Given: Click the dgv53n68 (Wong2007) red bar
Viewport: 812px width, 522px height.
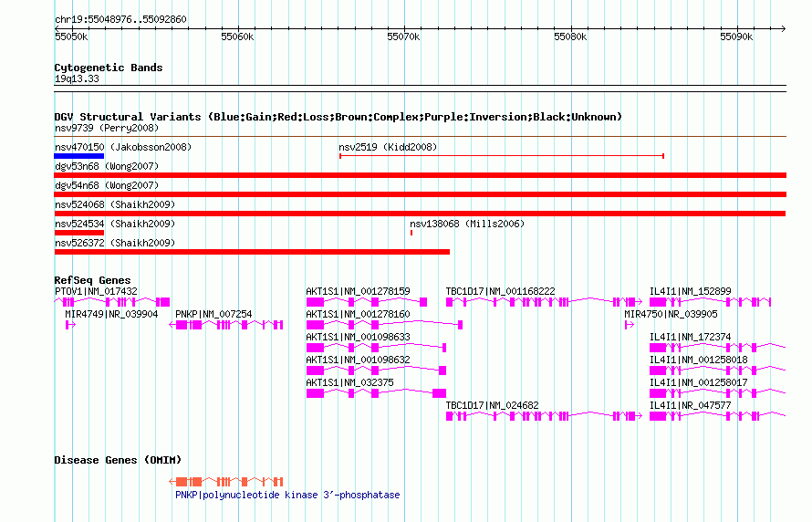Looking at the screenshot, I should click(421, 175).
